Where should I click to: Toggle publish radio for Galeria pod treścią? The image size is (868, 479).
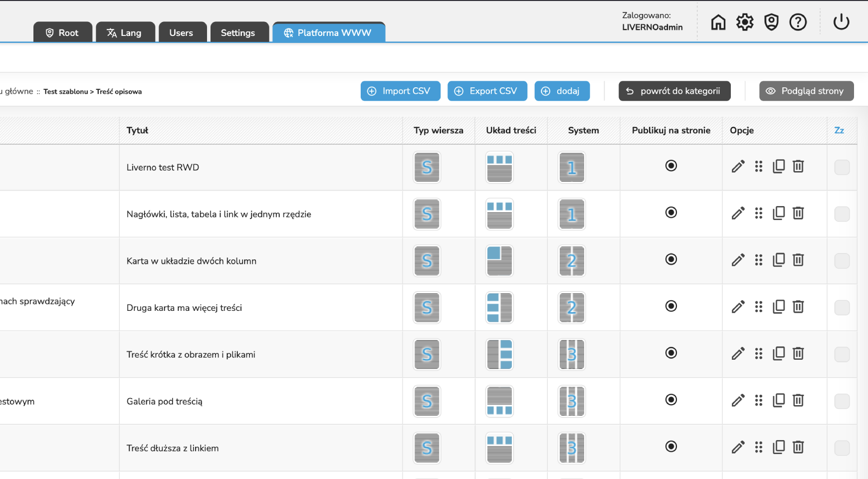(671, 400)
